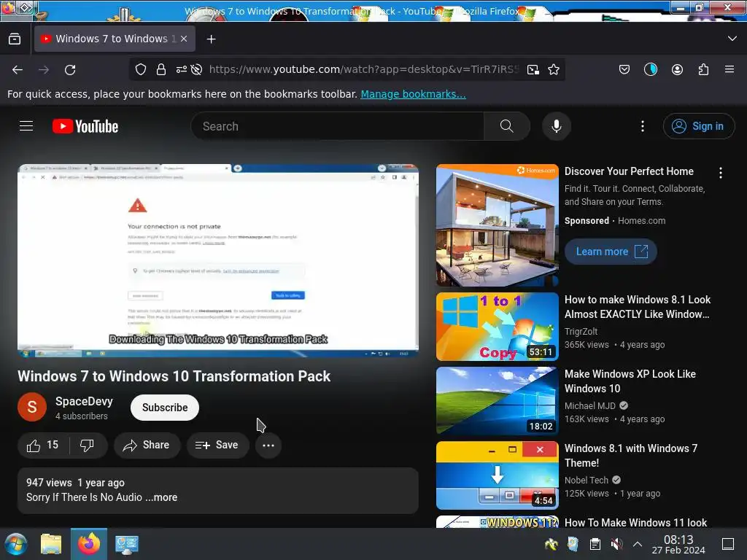This screenshot has width=747, height=560.
Task: Open the SpaceDevy channel avatar
Action: coord(32,407)
